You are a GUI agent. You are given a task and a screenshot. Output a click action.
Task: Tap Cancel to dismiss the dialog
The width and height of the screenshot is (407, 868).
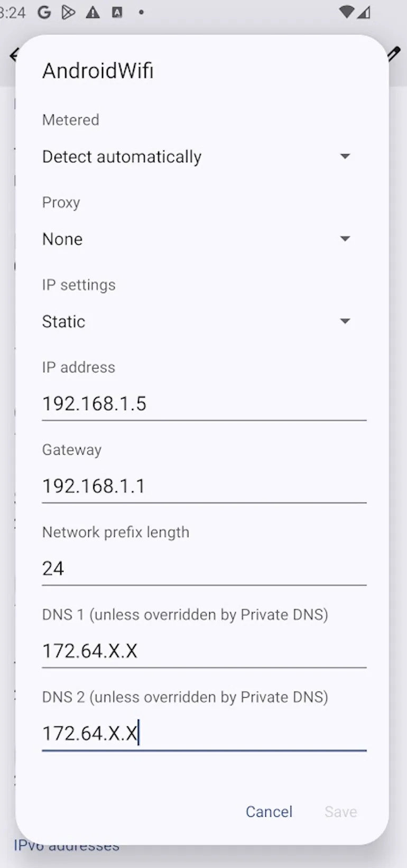pos(269,811)
